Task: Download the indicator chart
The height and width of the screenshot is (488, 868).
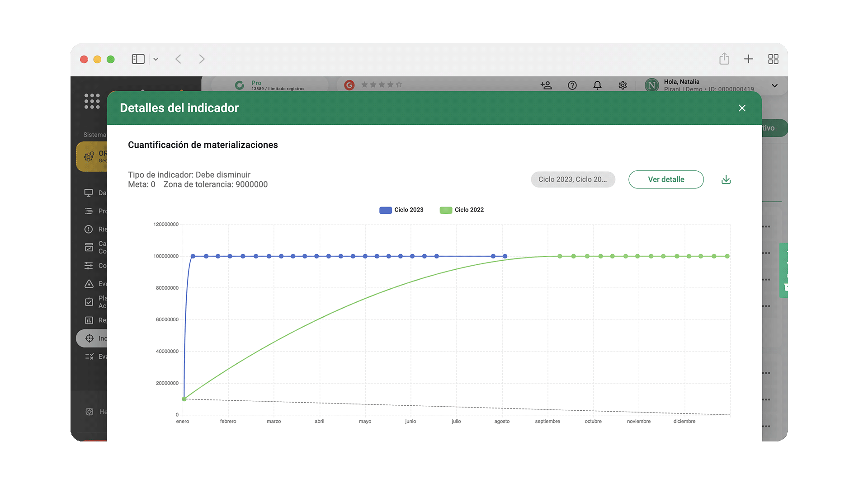Action: 726,180
